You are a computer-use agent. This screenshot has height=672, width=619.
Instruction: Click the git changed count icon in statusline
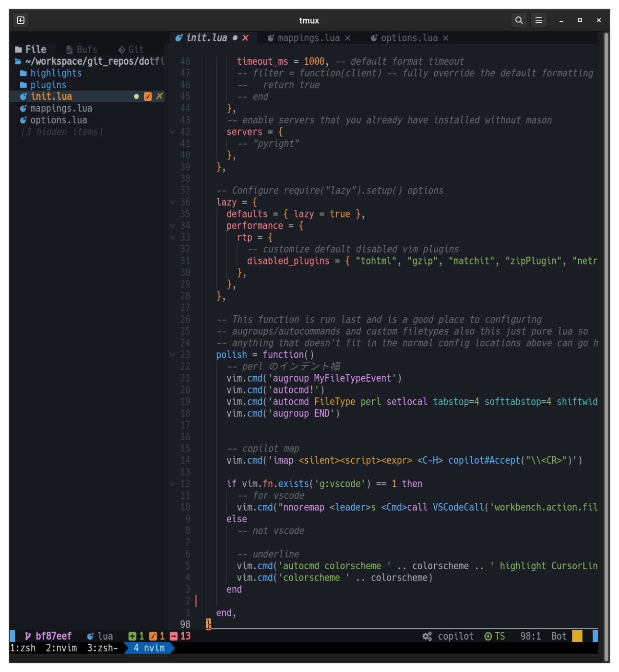point(153,636)
